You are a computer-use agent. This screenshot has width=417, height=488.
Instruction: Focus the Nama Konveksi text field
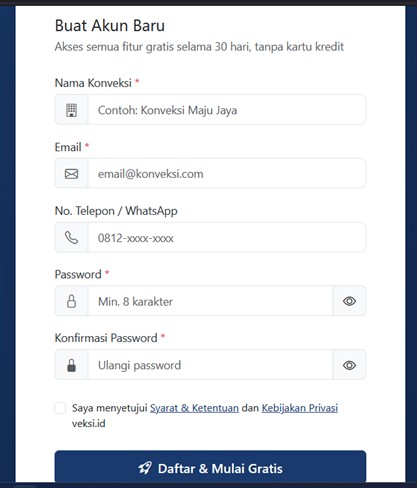tap(227, 110)
